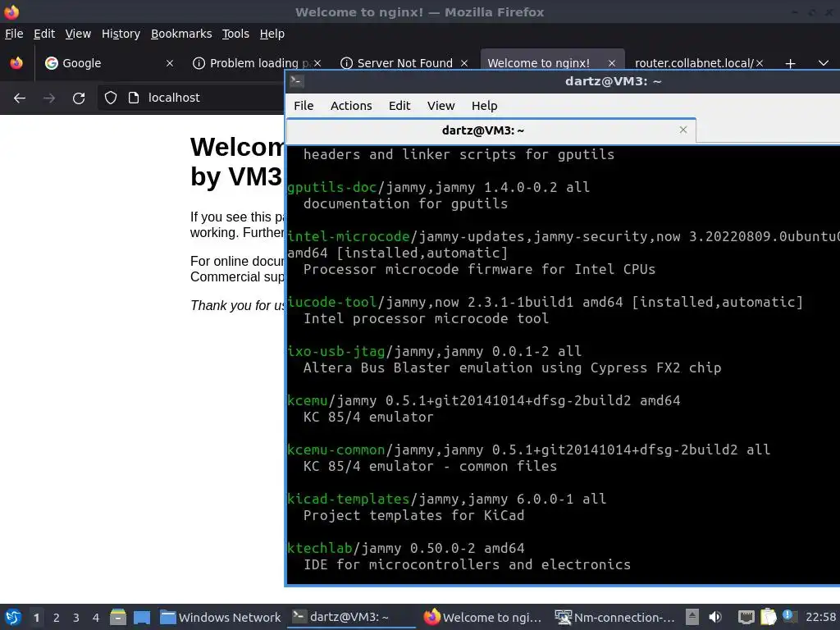Screen dimensions: 840x630
Task: Open Firefox History menu
Action: point(121,34)
